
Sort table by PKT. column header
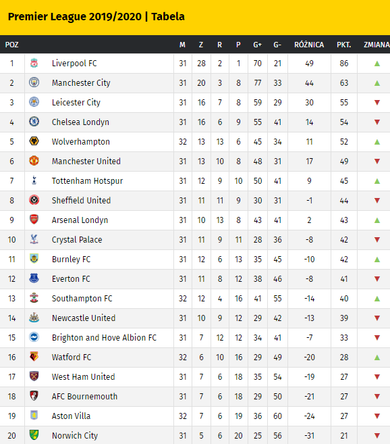click(344, 45)
